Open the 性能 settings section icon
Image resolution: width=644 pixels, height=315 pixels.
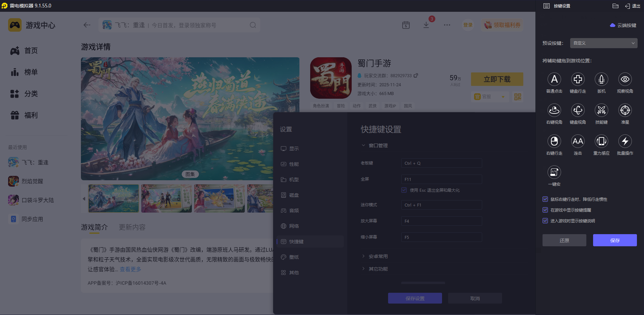click(293, 164)
